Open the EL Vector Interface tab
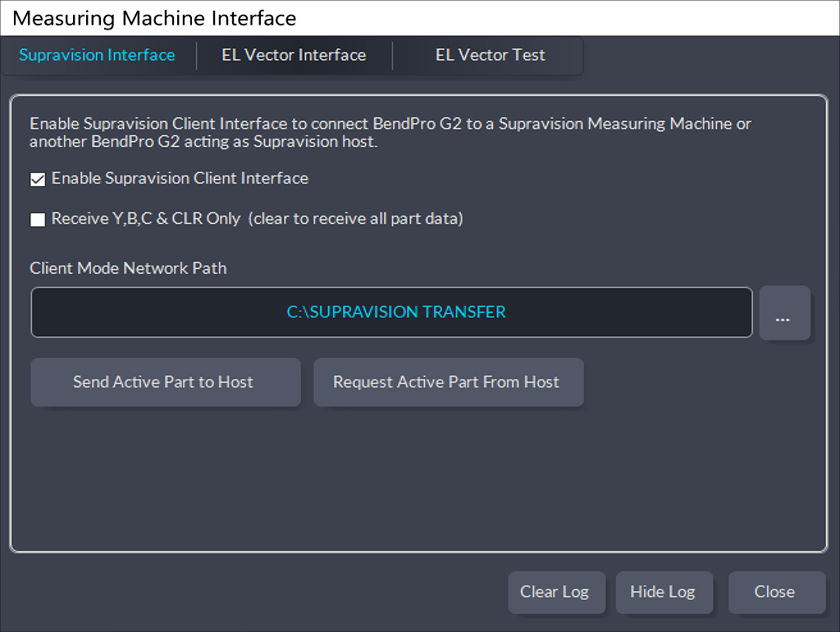Viewport: 840px width, 632px height. [294, 55]
